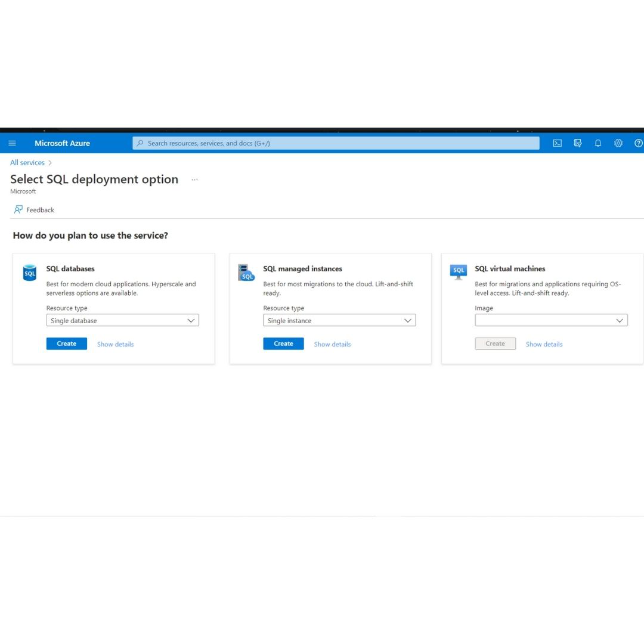
Task: Focus the Search resources, services, and docs box
Action: point(336,143)
